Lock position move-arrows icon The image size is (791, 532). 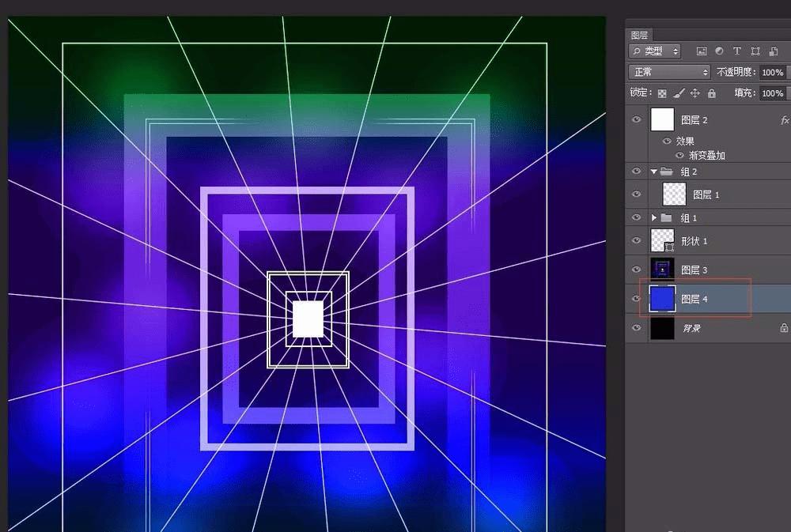[x=695, y=93]
